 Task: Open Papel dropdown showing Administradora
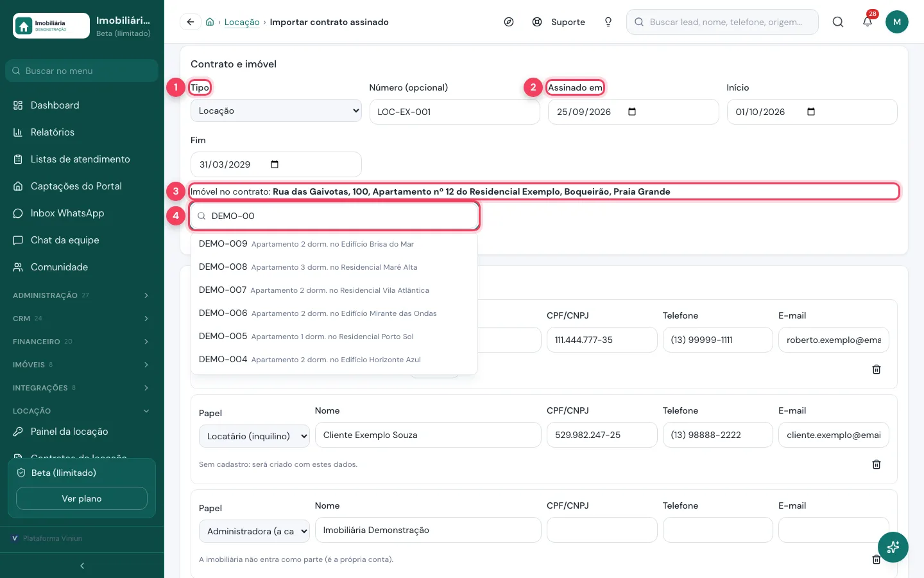pyautogui.click(x=254, y=531)
